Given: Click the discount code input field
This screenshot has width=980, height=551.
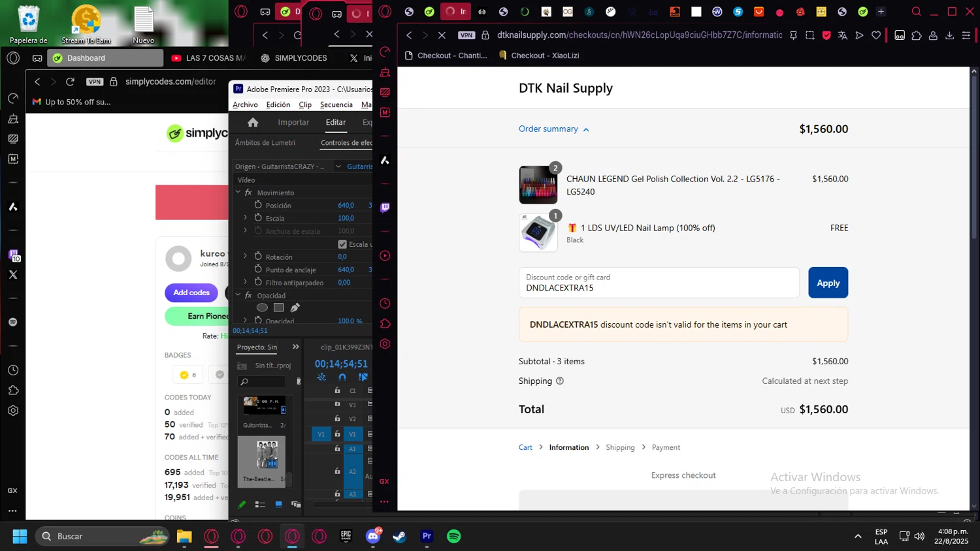Looking at the screenshot, I should click(659, 283).
